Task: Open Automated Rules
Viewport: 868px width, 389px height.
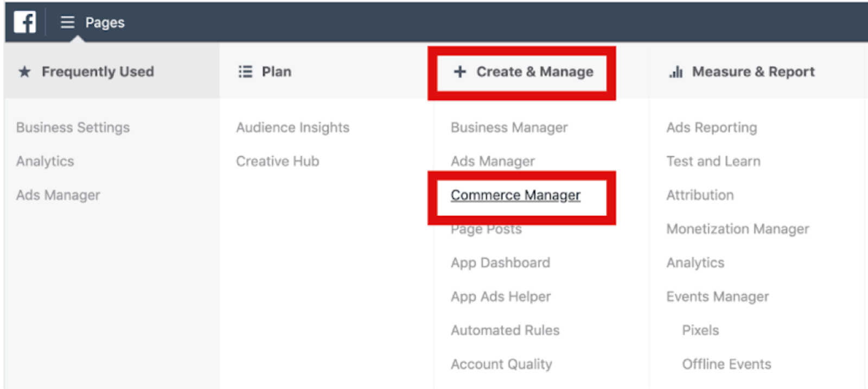Action: point(505,330)
